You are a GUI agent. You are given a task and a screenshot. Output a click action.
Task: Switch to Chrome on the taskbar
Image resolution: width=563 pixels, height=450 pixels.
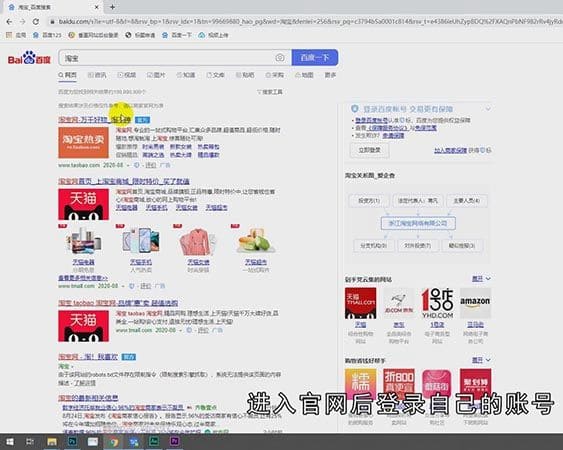coord(113,441)
